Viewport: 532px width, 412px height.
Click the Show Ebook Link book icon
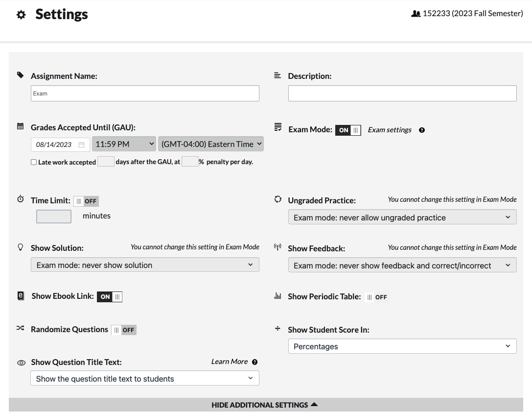(21, 296)
